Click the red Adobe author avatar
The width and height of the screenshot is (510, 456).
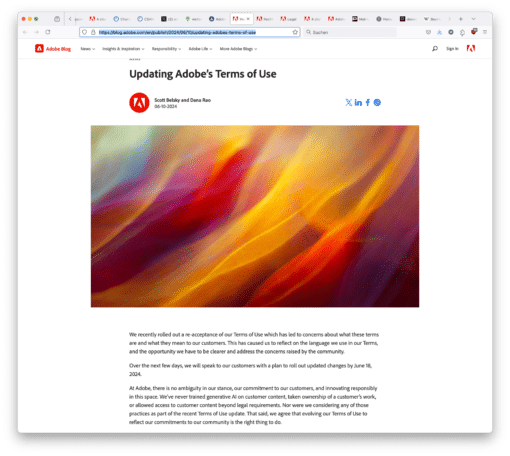[139, 103]
